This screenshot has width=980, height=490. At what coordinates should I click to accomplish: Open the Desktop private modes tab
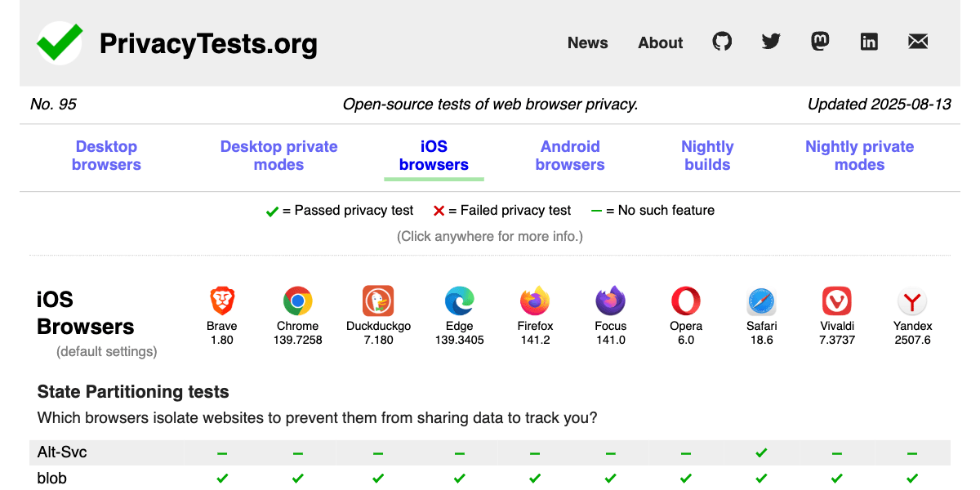[x=278, y=155]
